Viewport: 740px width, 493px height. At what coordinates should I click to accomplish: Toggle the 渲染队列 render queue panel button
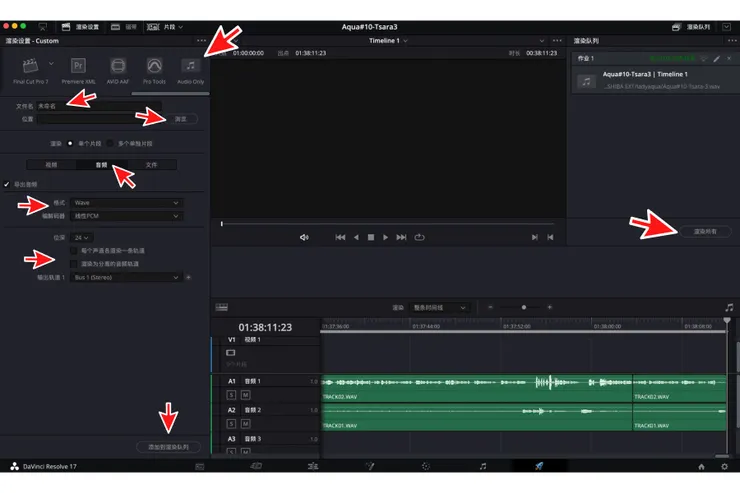pos(691,27)
